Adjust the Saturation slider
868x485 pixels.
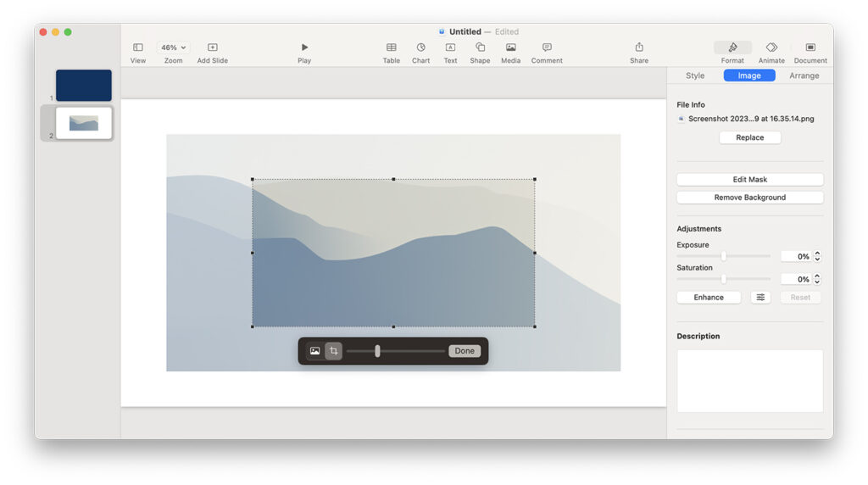coord(724,279)
